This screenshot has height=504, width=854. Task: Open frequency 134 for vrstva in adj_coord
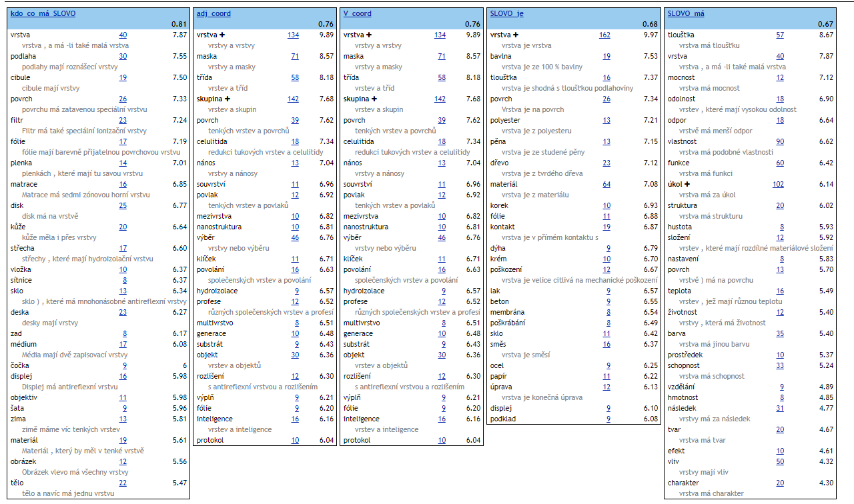pyautogui.click(x=293, y=35)
